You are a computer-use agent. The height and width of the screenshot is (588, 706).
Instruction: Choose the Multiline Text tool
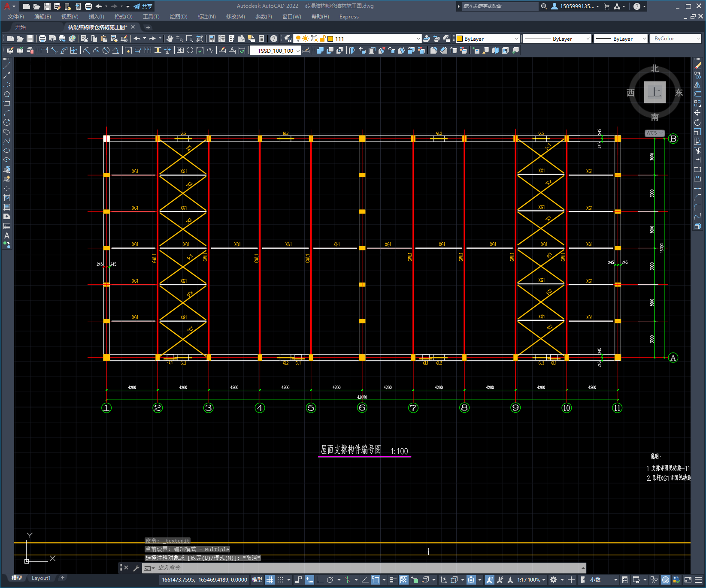click(7, 235)
